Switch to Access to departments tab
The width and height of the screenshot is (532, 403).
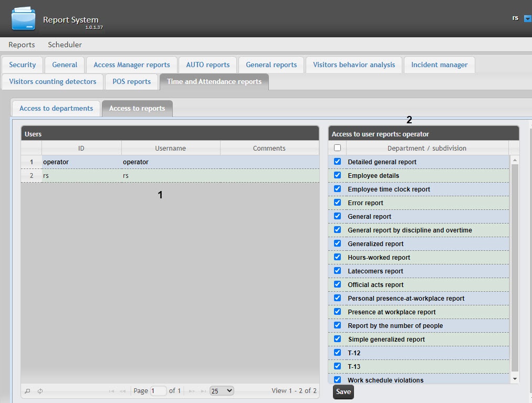(56, 108)
